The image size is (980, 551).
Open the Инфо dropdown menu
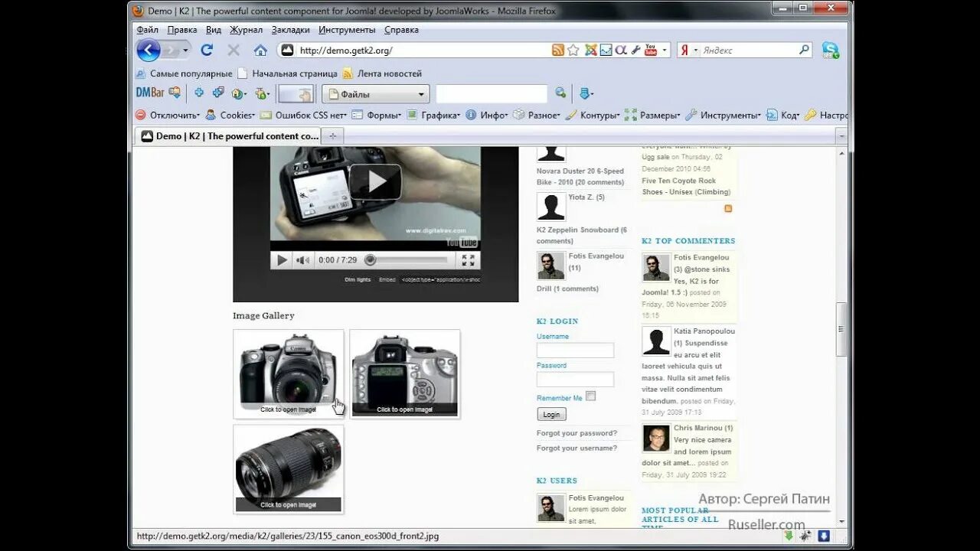(487, 115)
